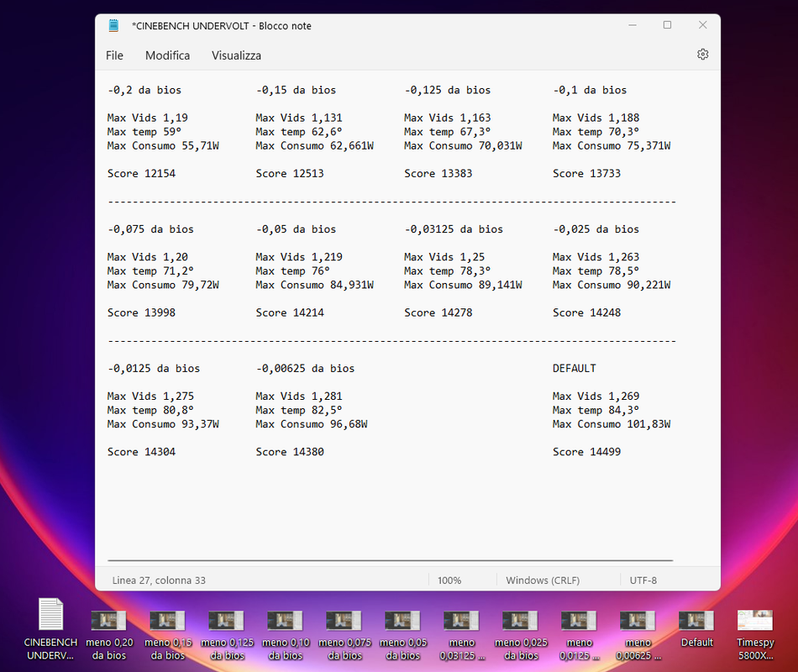Viewport: 798px width, 672px height.
Task: Open the Modifica menu
Action: [167, 55]
